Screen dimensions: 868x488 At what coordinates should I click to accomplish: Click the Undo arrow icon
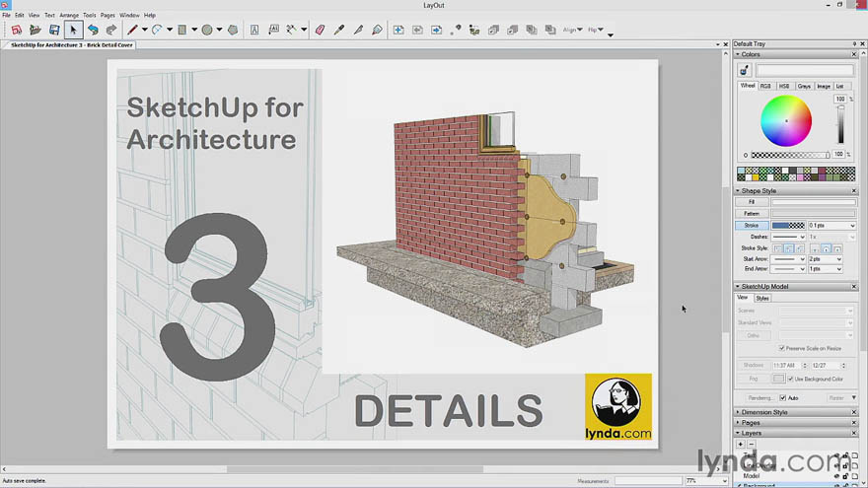93,30
